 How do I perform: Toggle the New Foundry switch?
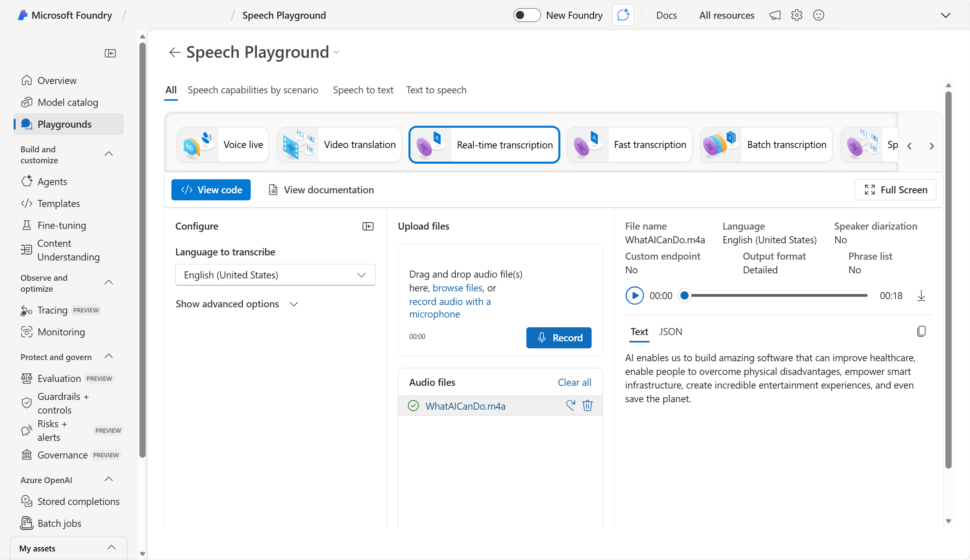tap(526, 15)
